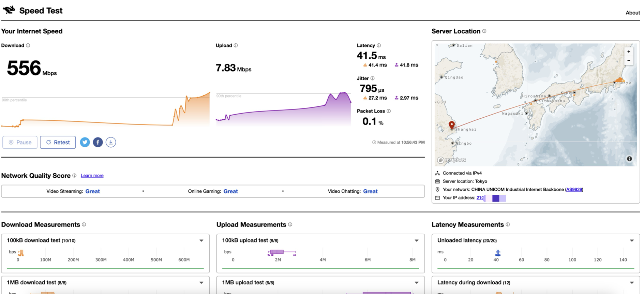
Task: Zoom out on the server map
Action: point(629,61)
